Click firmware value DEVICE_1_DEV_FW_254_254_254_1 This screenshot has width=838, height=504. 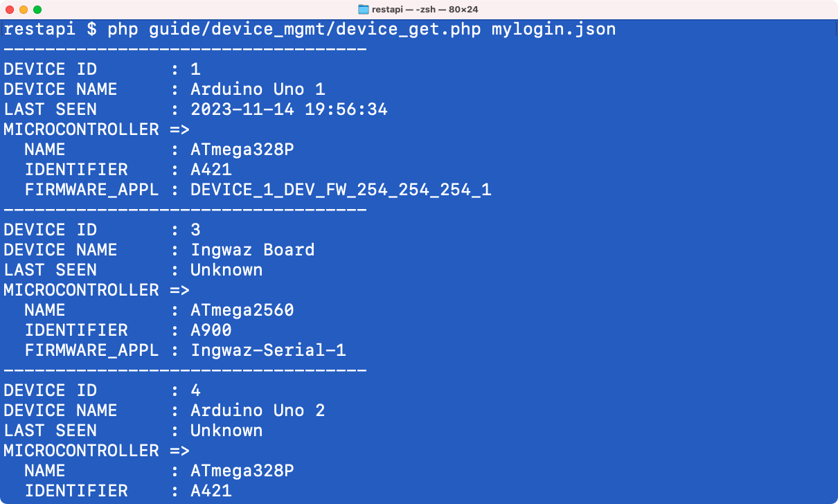341,190
